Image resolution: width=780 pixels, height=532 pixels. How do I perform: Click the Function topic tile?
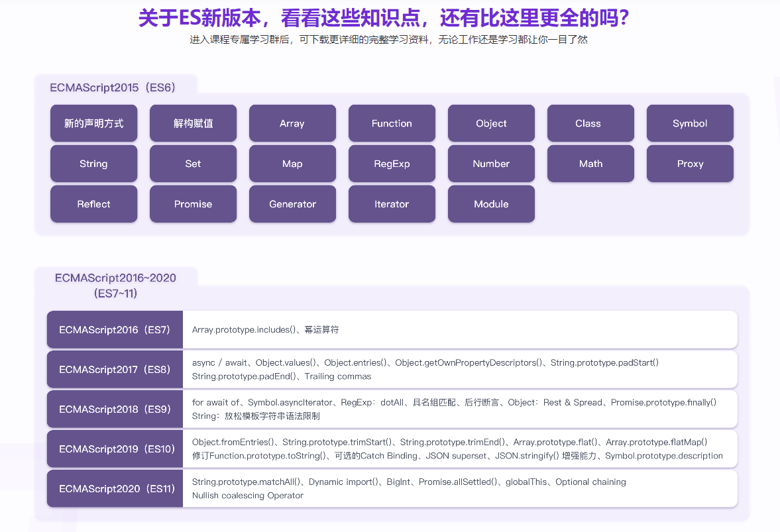click(392, 123)
